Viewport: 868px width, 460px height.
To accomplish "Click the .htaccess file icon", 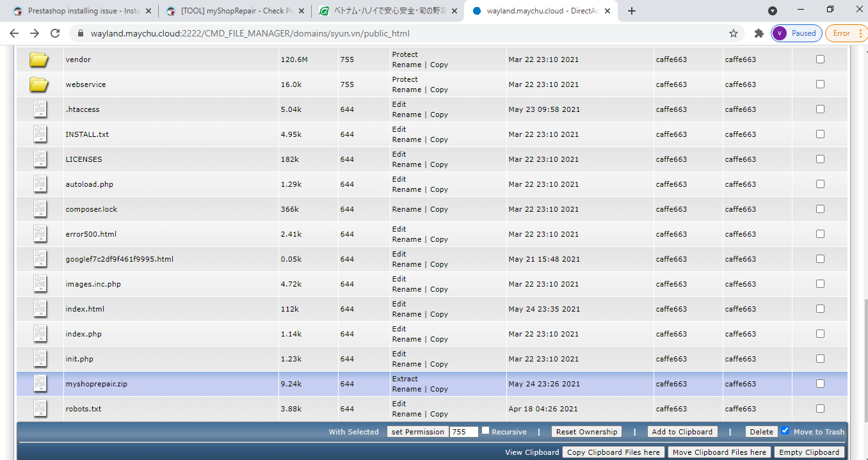I will (x=40, y=109).
